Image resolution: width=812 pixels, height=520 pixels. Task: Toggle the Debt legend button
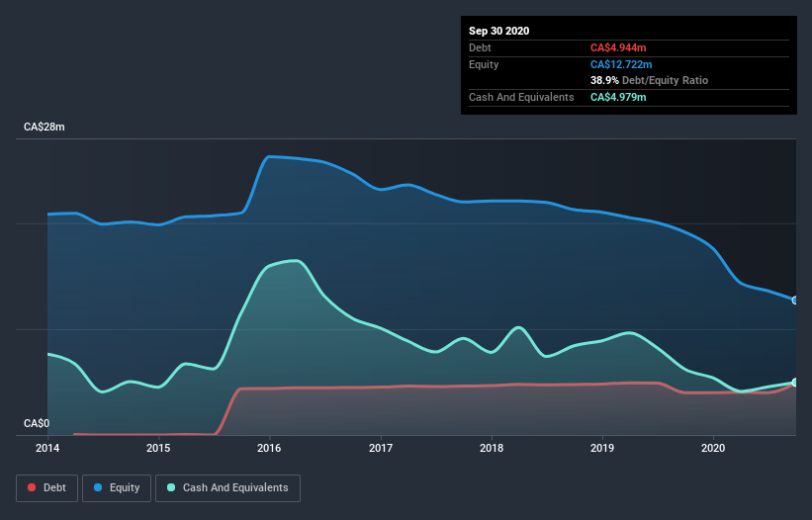point(47,488)
